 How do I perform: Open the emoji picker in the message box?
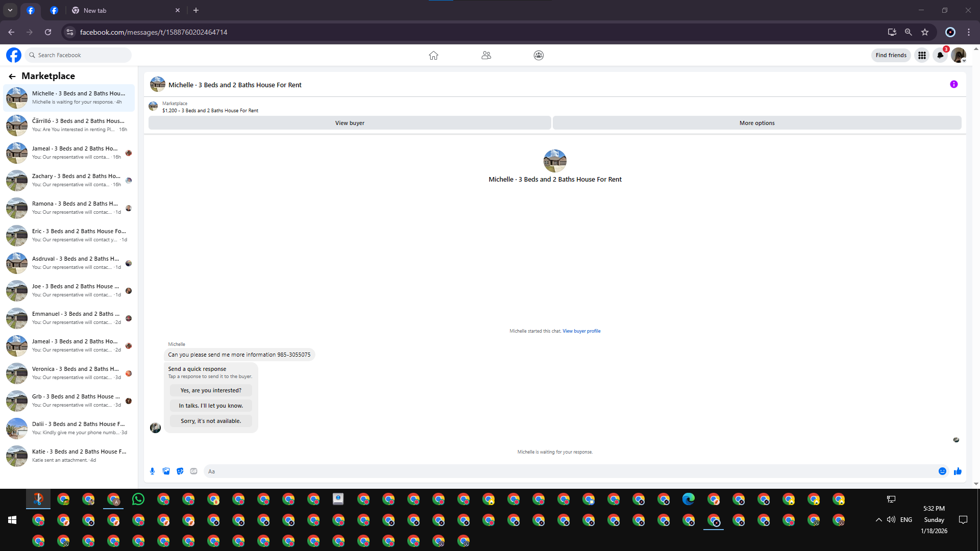942,471
